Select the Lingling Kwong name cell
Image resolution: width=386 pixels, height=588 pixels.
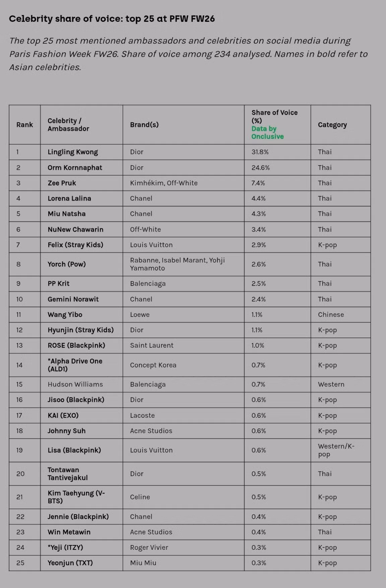(x=73, y=152)
